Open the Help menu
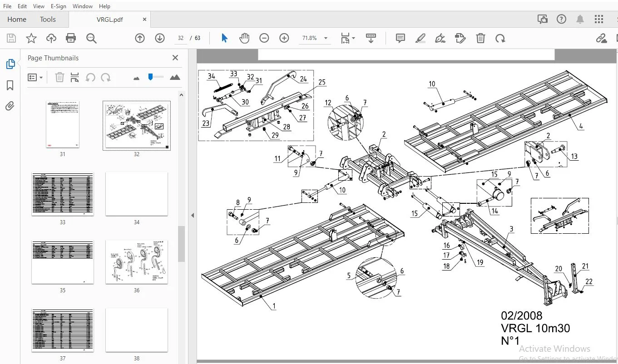The image size is (618, 364). (104, 6)
